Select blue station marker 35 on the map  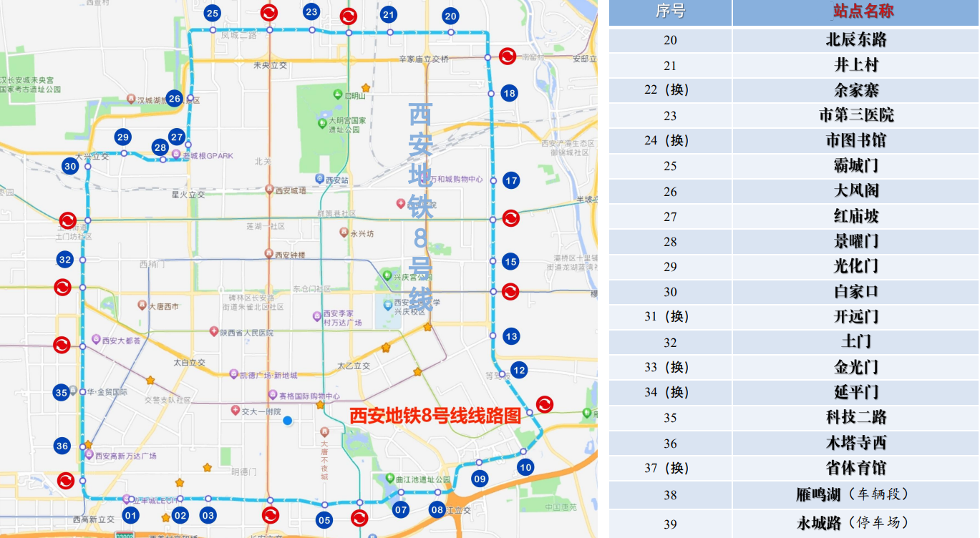point(62,392)
